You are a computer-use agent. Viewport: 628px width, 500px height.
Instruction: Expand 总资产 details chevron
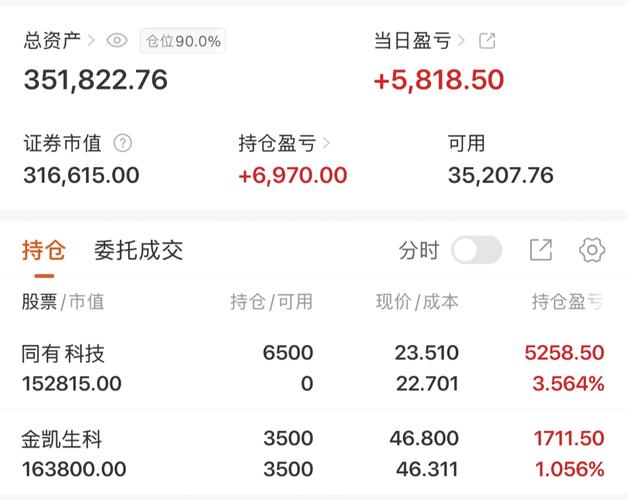point(91,40)
